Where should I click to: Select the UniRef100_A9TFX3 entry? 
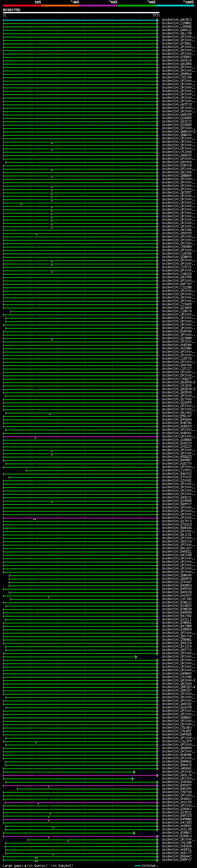pos(177,104)
